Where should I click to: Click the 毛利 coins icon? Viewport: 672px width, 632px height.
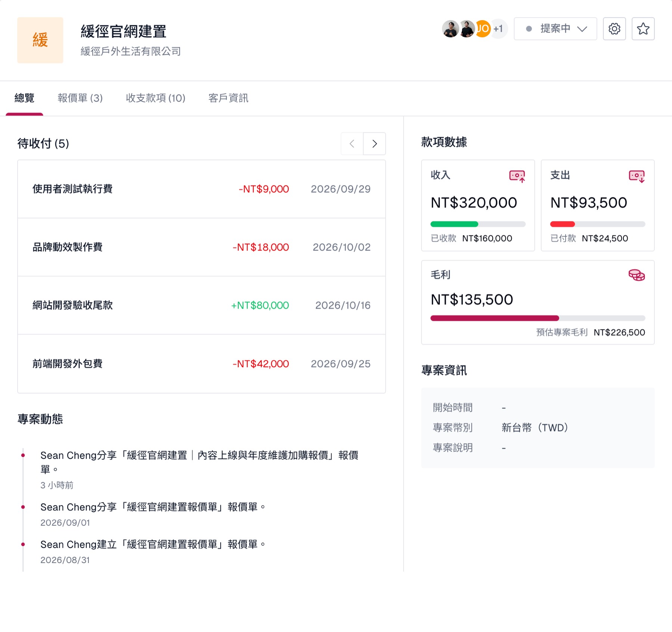pyautogui.click(x=637, y=275)
